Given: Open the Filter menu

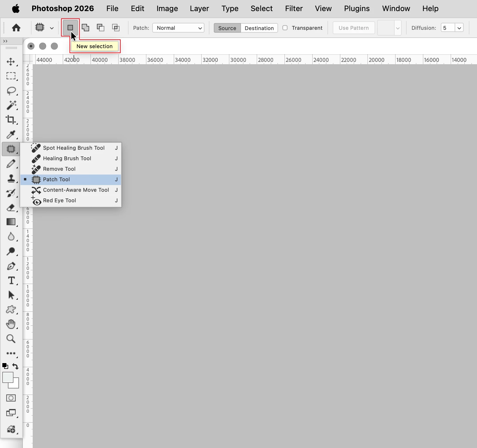Looking at the screenshot, I should click(294, 8).
